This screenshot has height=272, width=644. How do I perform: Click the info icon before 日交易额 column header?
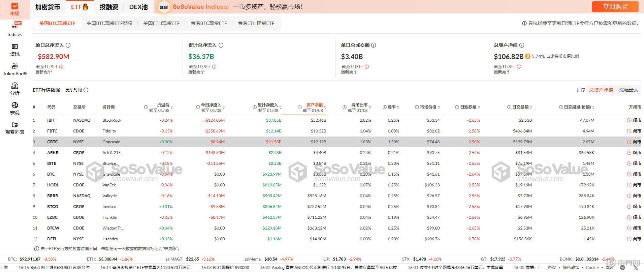click(x=509, y=107)
